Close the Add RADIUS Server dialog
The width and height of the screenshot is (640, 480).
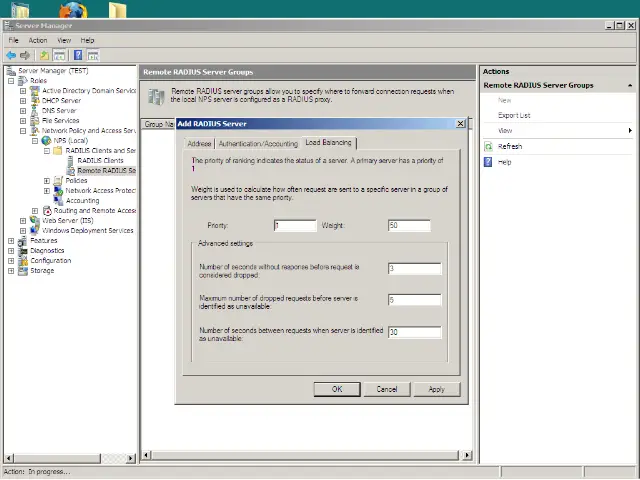[460, 124]
